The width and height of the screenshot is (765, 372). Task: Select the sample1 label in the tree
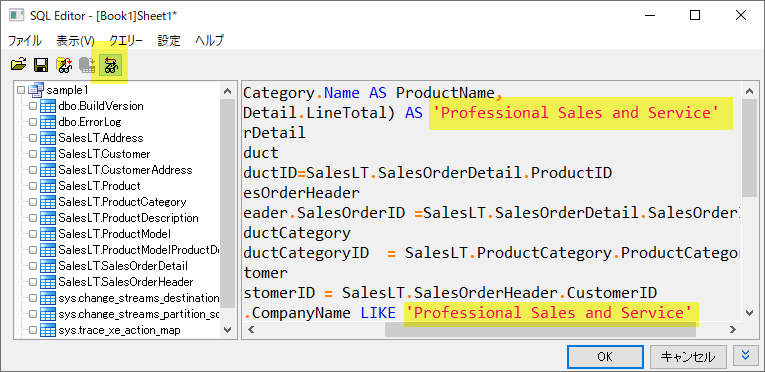click(67, 90)
